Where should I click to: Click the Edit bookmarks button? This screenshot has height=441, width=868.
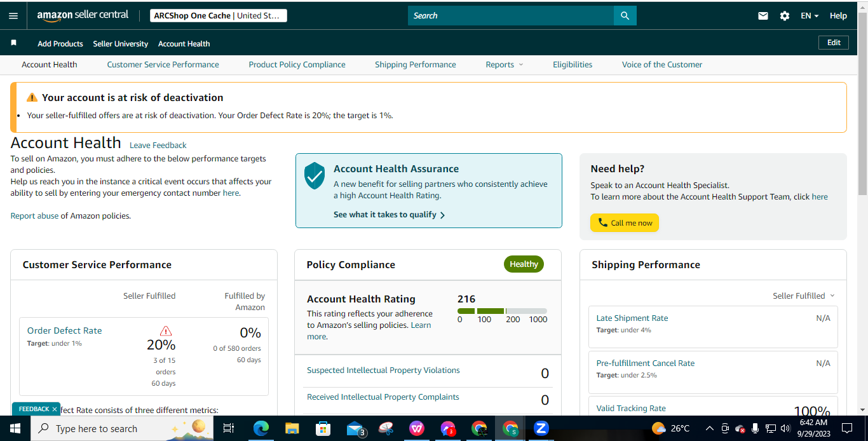tap(834, 43)
